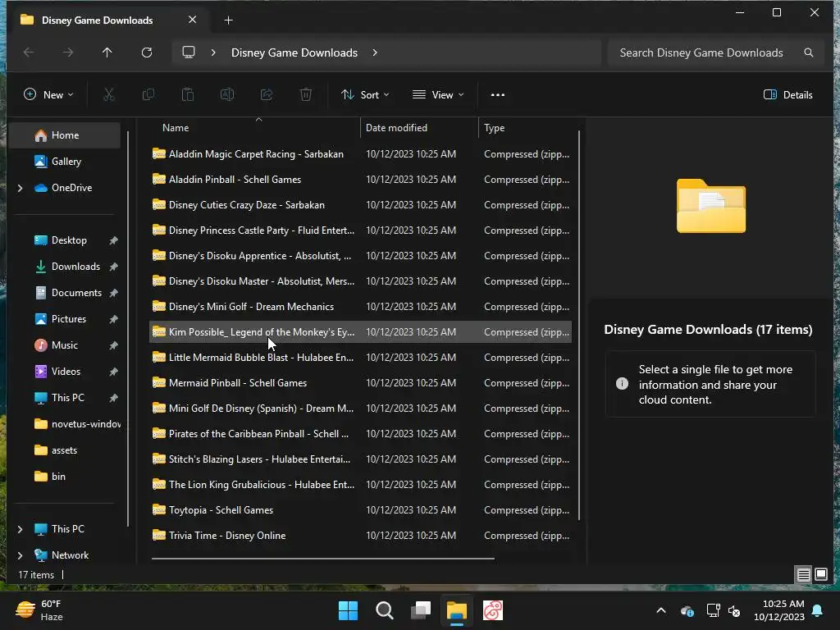Open the Sort dropdown menu
This screenshot has width=840, height=630.
pos(365,95)
